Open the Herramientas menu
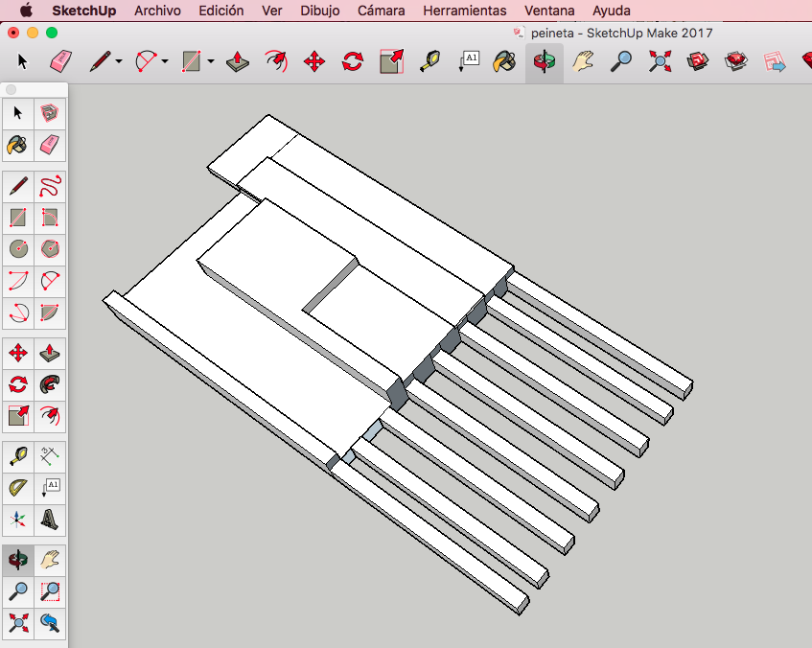The height and width of the screenshot is (648, 812). [465, 11]
